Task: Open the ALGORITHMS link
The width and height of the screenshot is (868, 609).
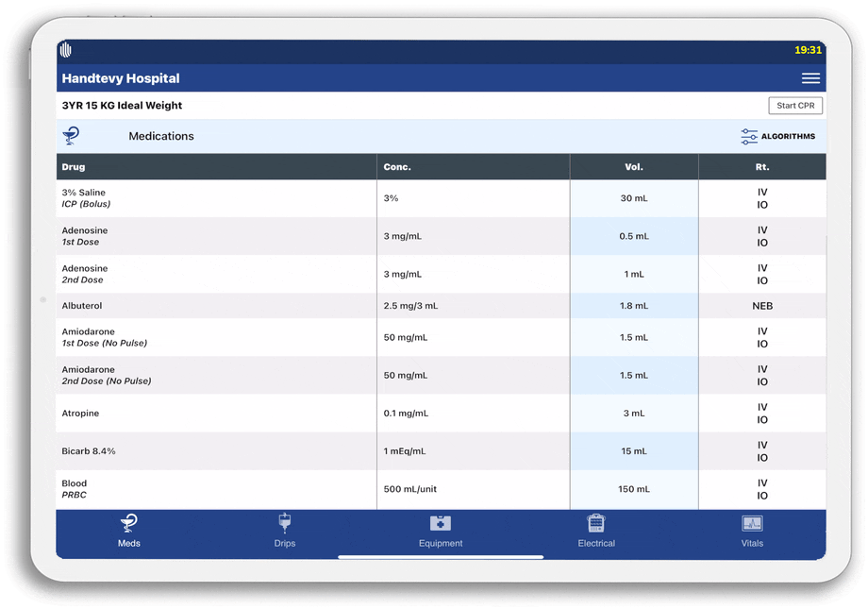Action: click(x=788, y=137)
